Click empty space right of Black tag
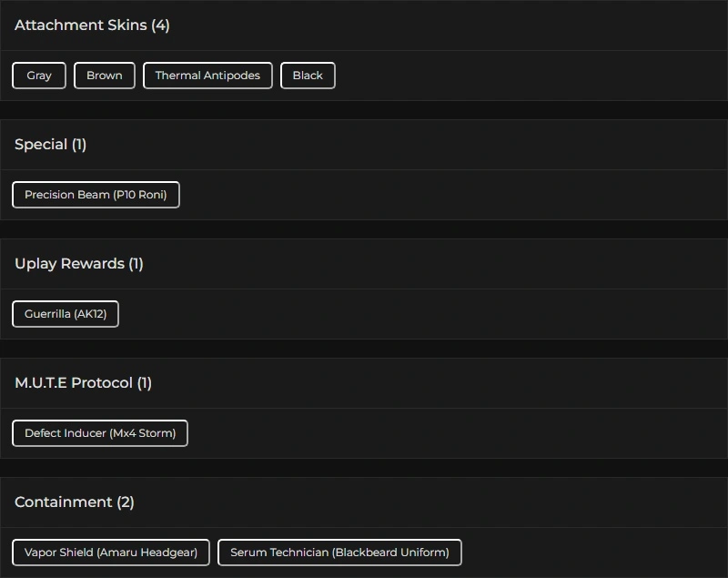This screenshot has width=728, height=578. coord(528,76)
